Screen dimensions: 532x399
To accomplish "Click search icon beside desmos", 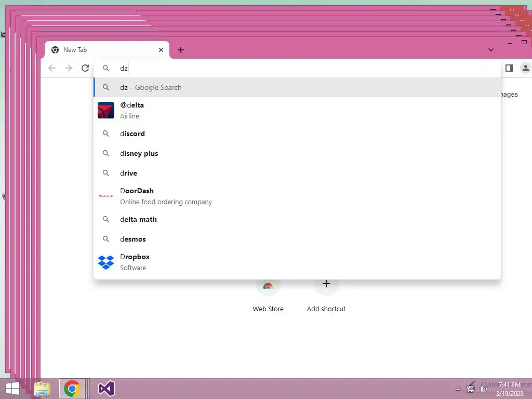I will [106, 239].
